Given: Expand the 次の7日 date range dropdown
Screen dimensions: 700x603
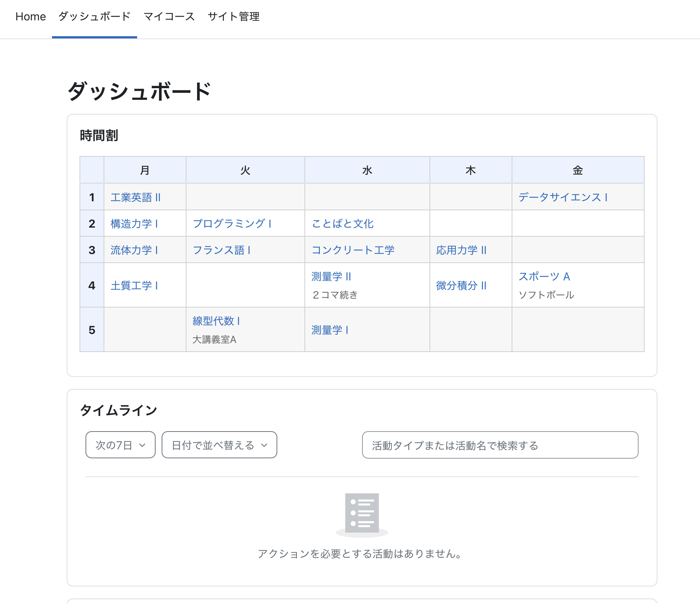Looking at the screenshot, I should coord(120,445).
